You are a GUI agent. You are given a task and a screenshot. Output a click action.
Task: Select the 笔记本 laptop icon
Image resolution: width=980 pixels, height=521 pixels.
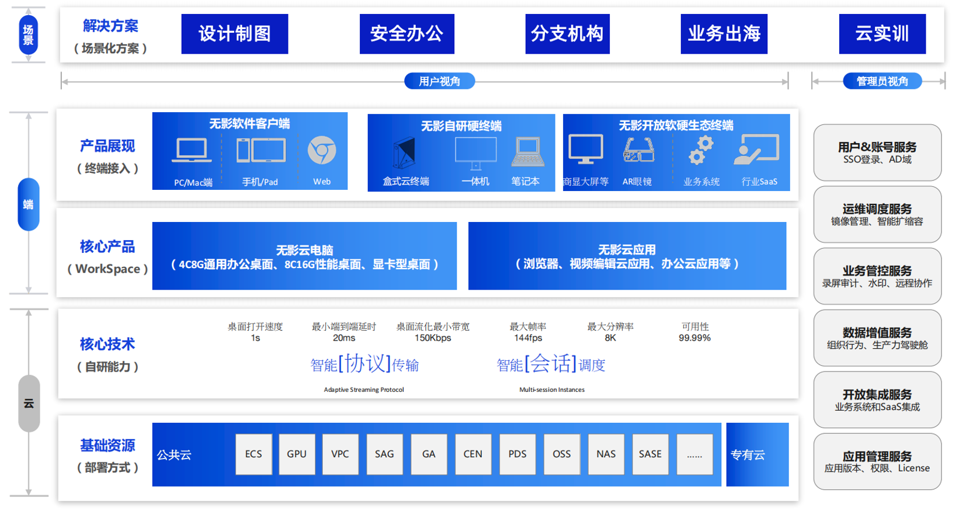point(527,152)
